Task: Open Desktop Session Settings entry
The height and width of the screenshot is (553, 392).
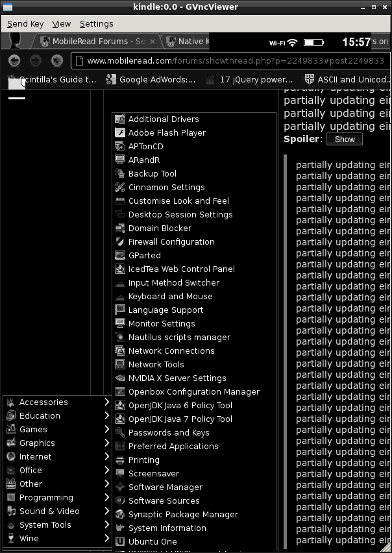Action: 194,214
